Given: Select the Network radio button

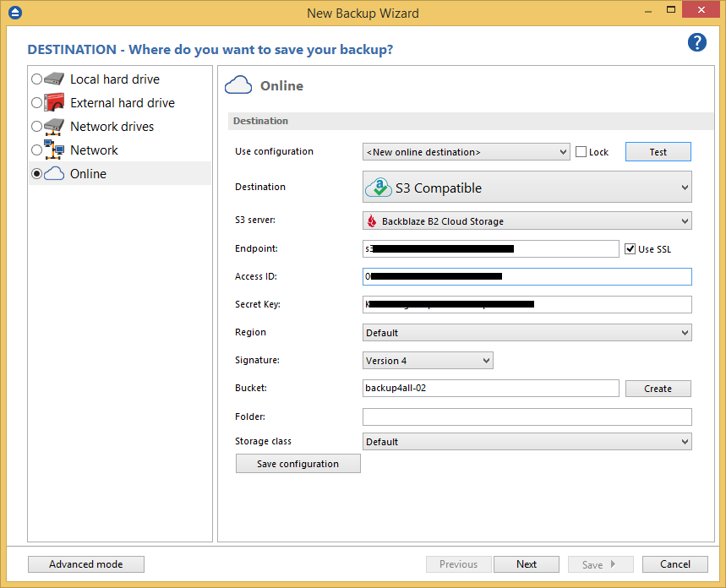Looking at the screenshot, I should pos(36,150).
